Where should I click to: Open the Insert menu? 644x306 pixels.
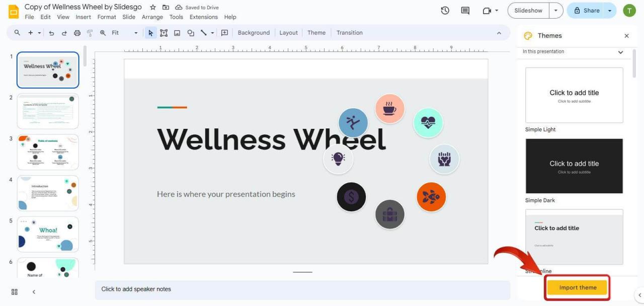[83, 17]
